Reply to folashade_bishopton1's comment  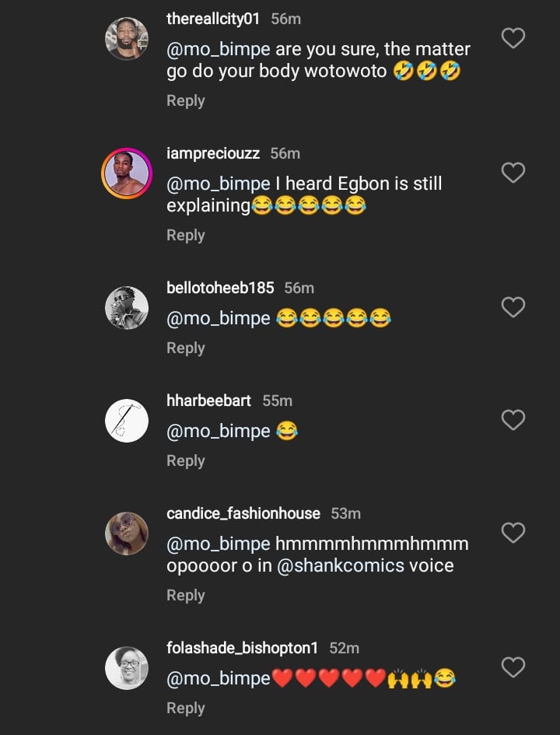coord(186,708)
